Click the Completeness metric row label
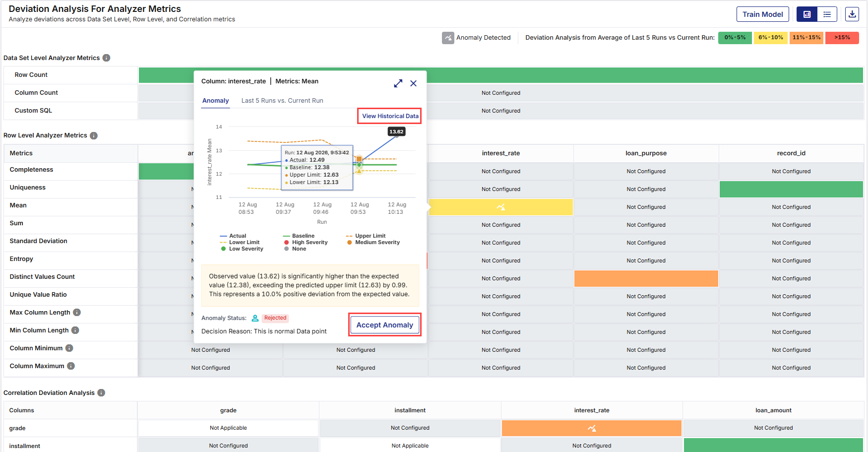Image resolution: width=868 pixels, height=452 pixels. [x=31, y=170]
